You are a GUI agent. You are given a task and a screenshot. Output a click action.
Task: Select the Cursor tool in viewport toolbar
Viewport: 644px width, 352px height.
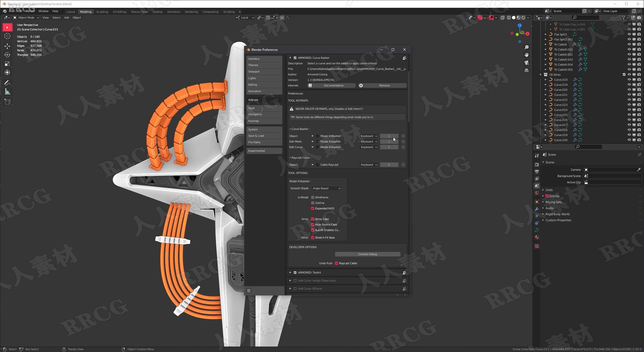click(x=7, y=36)
